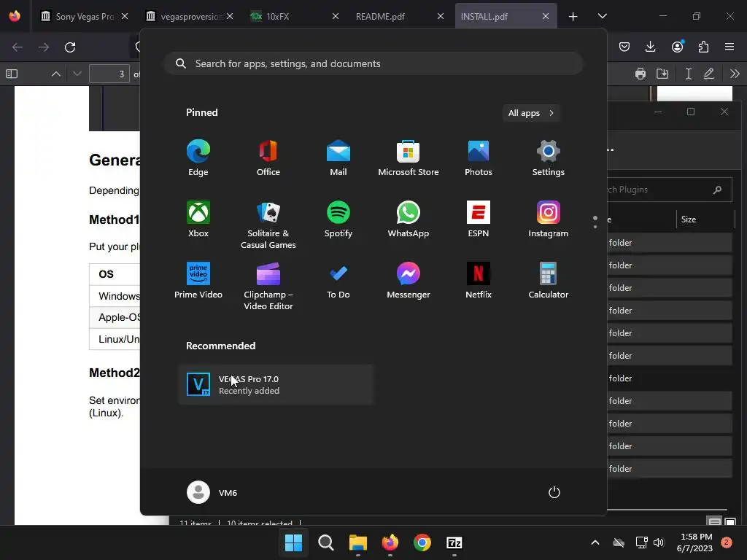Launch Instagram from pinned apps
747x560 pixels.
(x=549, y=219)
